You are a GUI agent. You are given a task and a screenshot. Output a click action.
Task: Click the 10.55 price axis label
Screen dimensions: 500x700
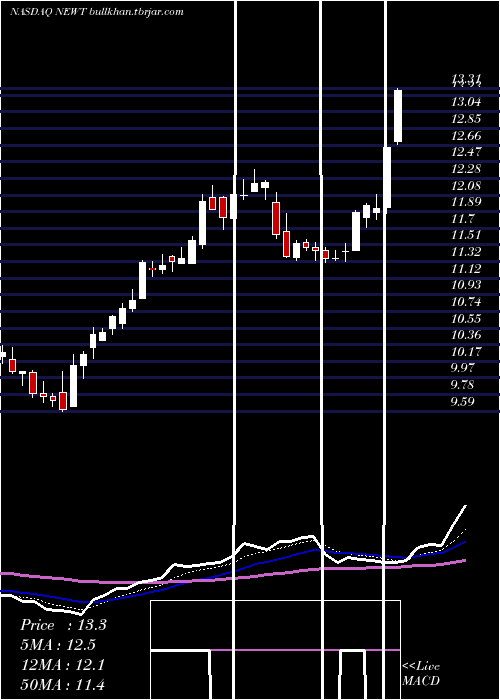tap(466, 319)
